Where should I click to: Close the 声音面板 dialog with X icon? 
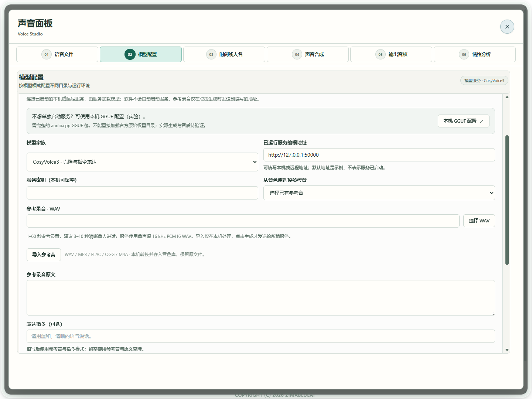tap(507, 27)
